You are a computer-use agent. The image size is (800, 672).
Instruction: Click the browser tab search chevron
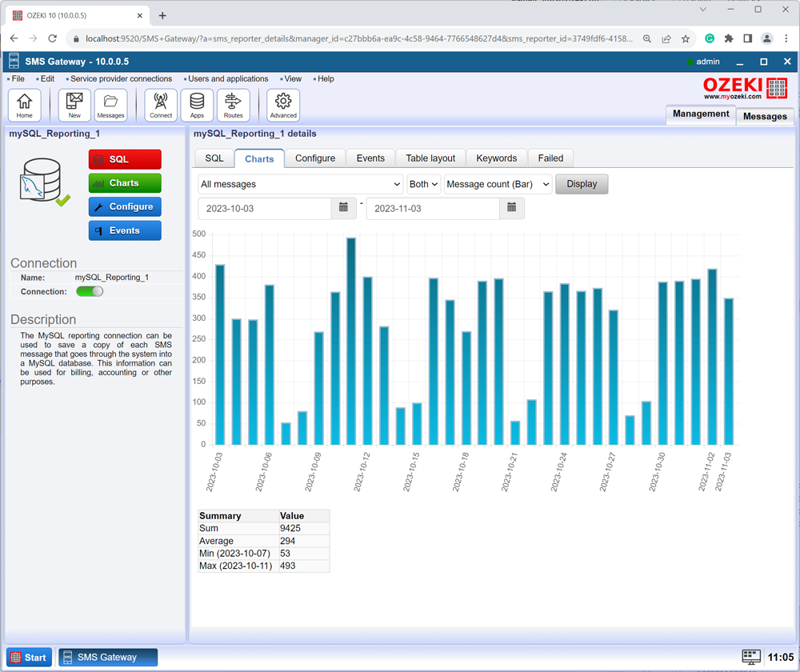tap(703, 10)
